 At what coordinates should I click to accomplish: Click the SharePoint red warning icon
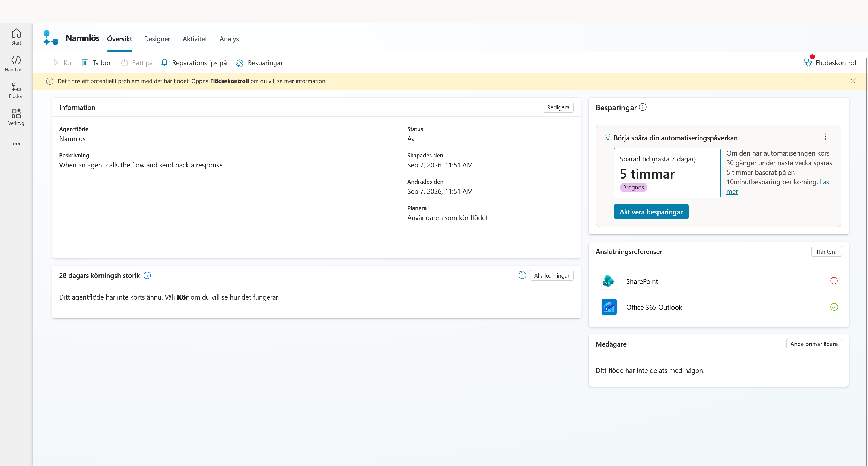[x=834, y=281]
